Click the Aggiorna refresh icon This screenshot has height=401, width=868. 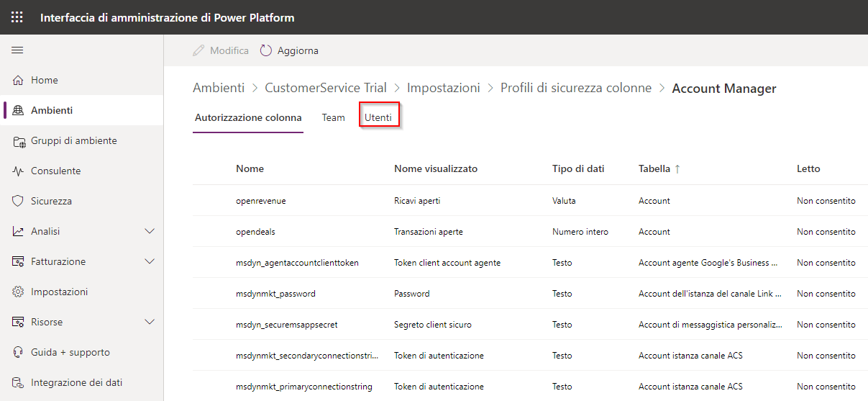point(266,50)
